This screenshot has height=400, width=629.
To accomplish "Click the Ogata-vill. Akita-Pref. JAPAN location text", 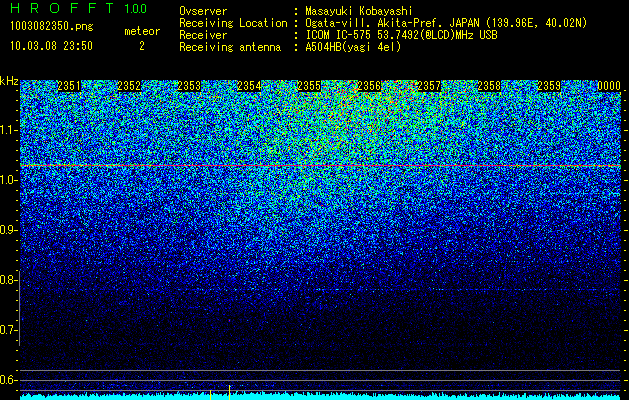I will [x=446, y=23].
